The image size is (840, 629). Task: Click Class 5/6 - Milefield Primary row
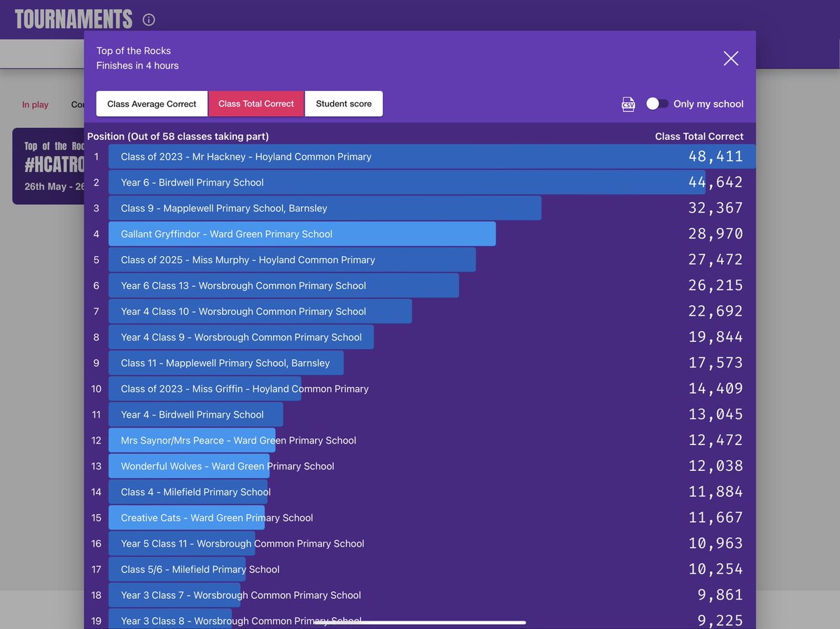420,570
